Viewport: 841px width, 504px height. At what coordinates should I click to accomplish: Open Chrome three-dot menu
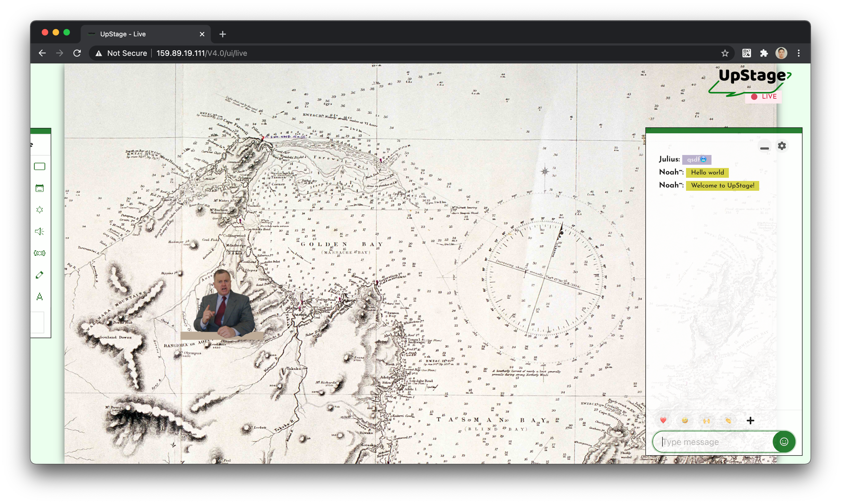tap(798, 53)
